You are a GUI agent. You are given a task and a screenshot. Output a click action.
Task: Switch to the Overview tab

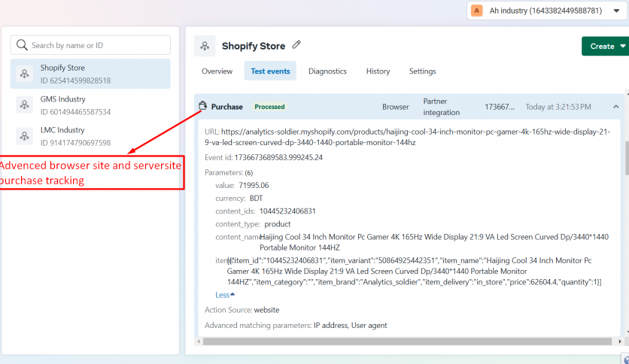coord(217,71)
